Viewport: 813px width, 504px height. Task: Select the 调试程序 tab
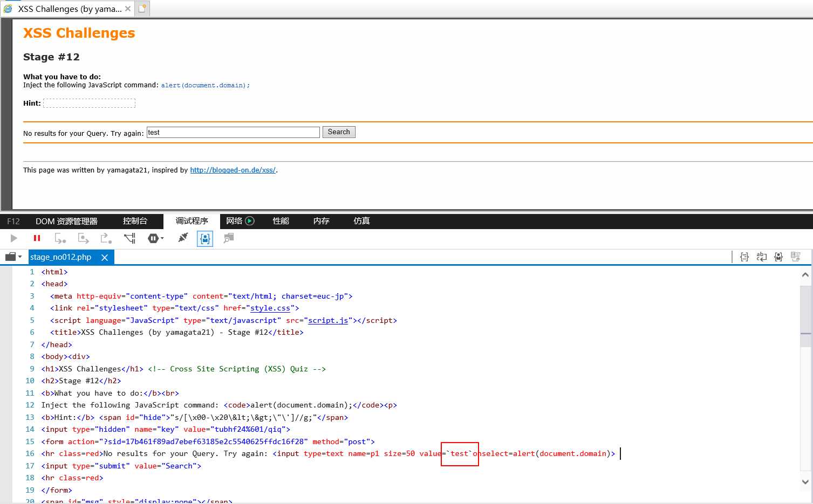click(192, 221)
